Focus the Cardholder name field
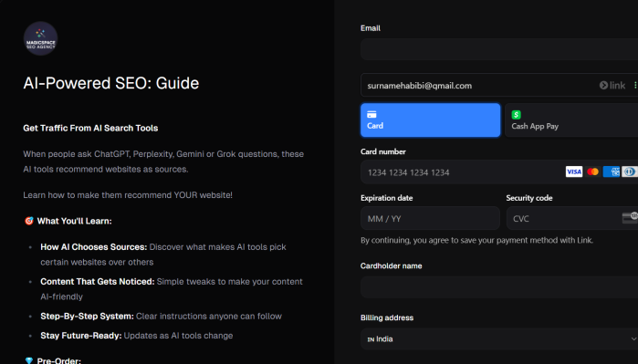Screen dimensions: 638x364 point(499,287)
